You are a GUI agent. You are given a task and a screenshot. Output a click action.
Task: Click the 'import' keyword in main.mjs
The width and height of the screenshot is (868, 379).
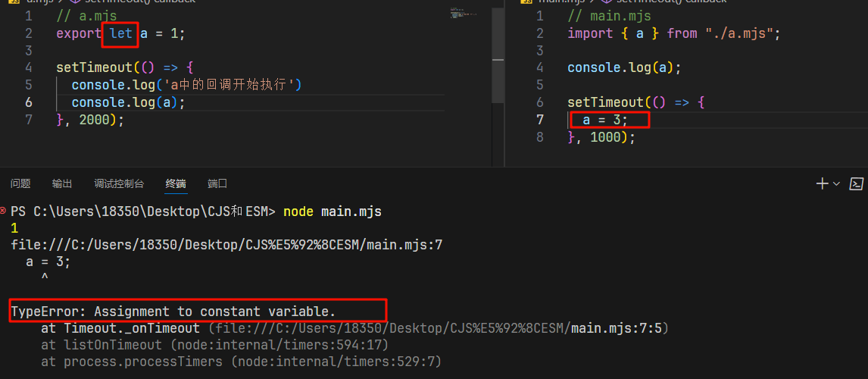point(590,33)
